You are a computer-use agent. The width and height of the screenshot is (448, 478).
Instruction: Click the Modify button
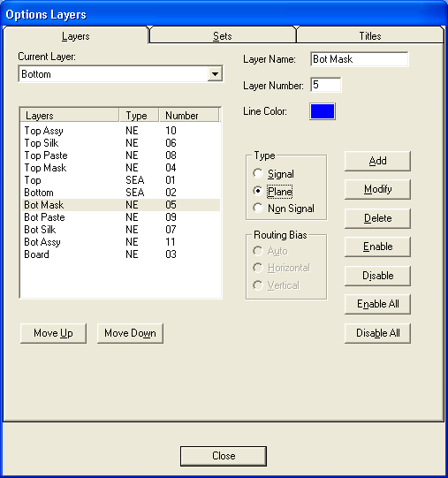click(x=377, y=189)
